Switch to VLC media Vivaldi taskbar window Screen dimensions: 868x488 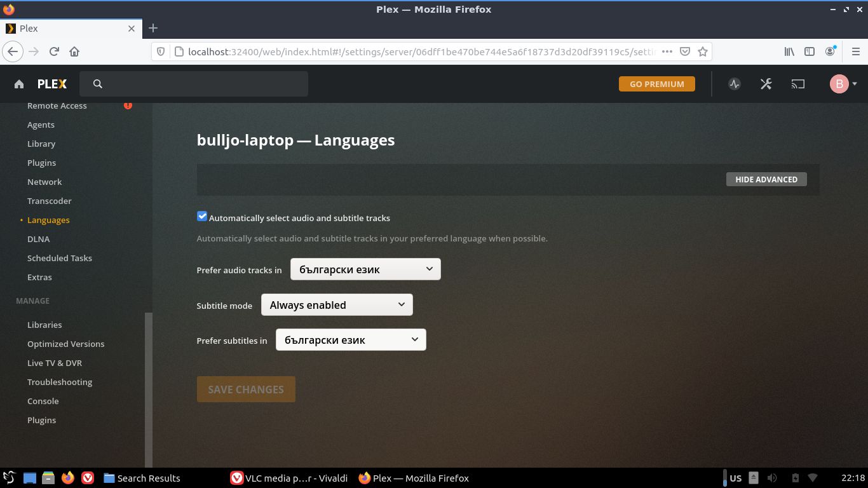coord(289,478)
